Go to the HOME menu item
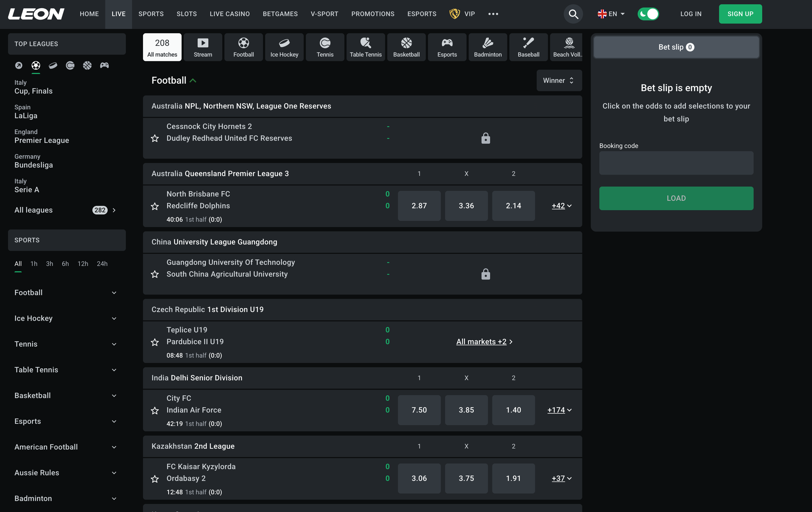This screenshot has width=812, height=512. (89, 14)
